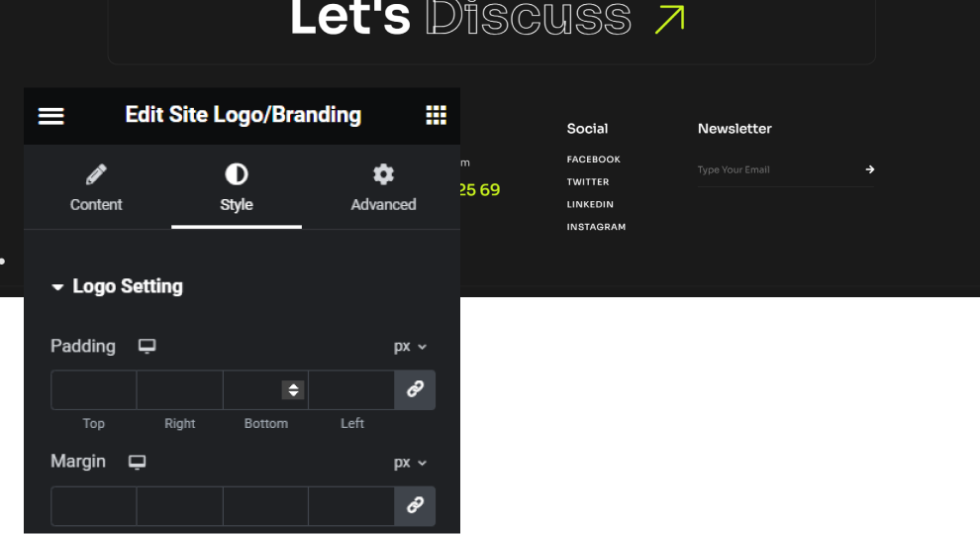Click the Margin responsive device icon
Viewport: 980px width, 534px height.
(138, 463)
